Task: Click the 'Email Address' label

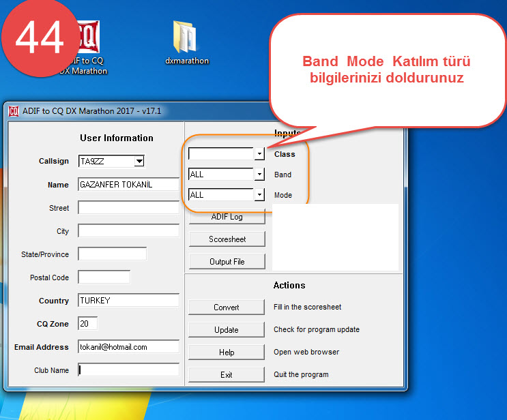Action: (x=42, y=347)
